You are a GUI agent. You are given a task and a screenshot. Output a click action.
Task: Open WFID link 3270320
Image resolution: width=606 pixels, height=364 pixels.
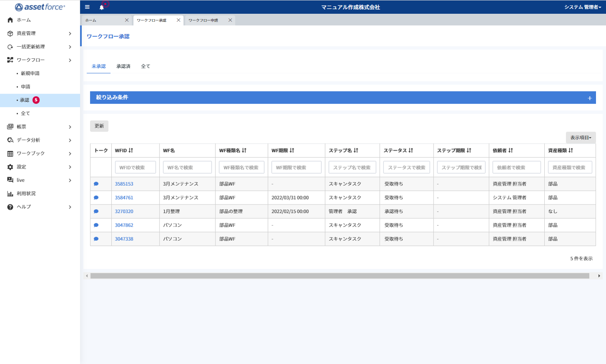[x=124, y=211]
